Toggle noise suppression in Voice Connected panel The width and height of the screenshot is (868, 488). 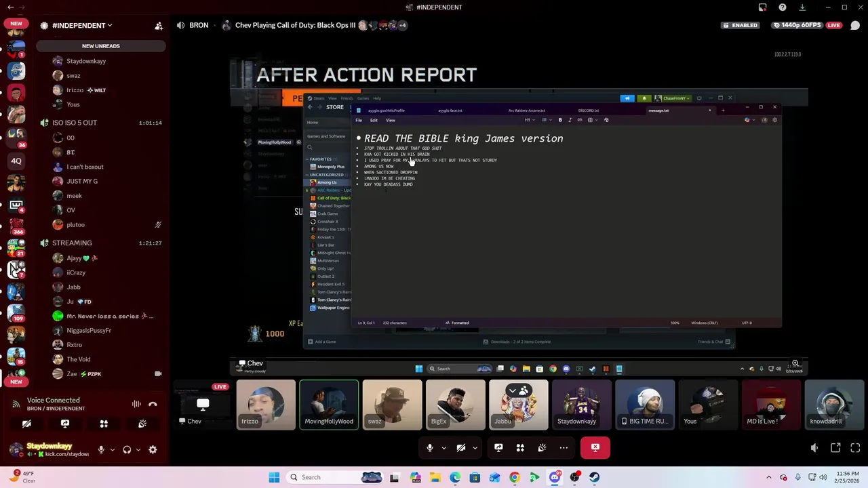coord(136,404)
